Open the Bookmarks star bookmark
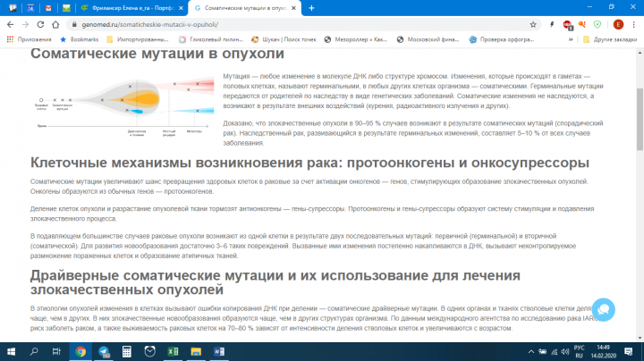The width and height of the screenshot is (644, 361). tap(80, 39)
